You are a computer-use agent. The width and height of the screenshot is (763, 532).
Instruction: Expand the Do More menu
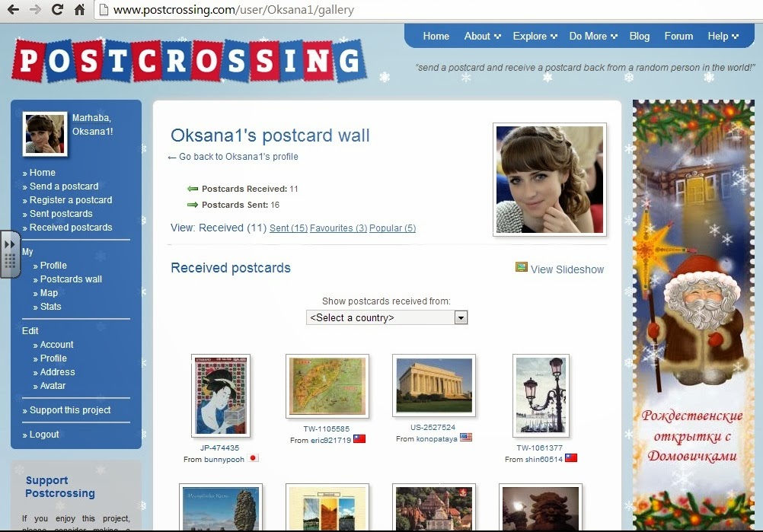point(593,36)
